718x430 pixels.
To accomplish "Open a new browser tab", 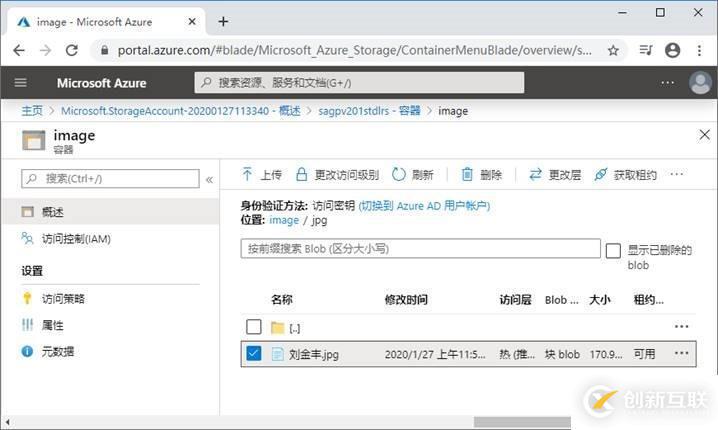I will (223, 22).
